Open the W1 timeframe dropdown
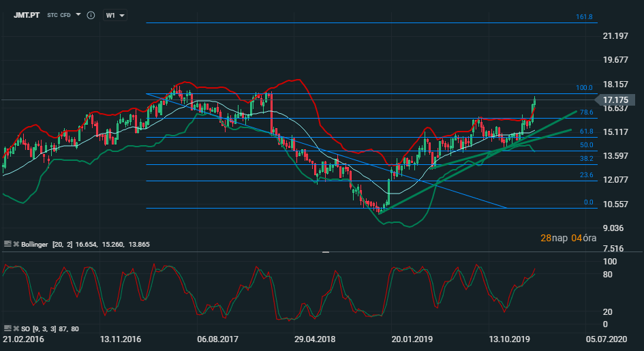Screen dimensions: 644x351 click(115, 15)
